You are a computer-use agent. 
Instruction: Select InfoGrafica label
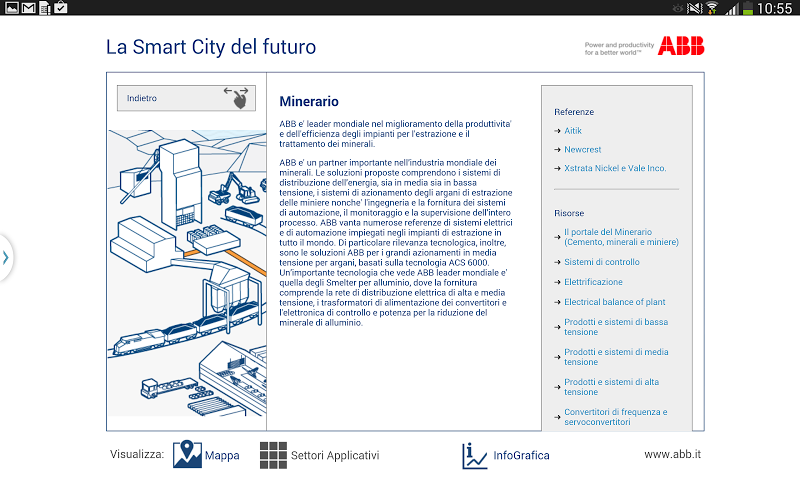(521, 455)
